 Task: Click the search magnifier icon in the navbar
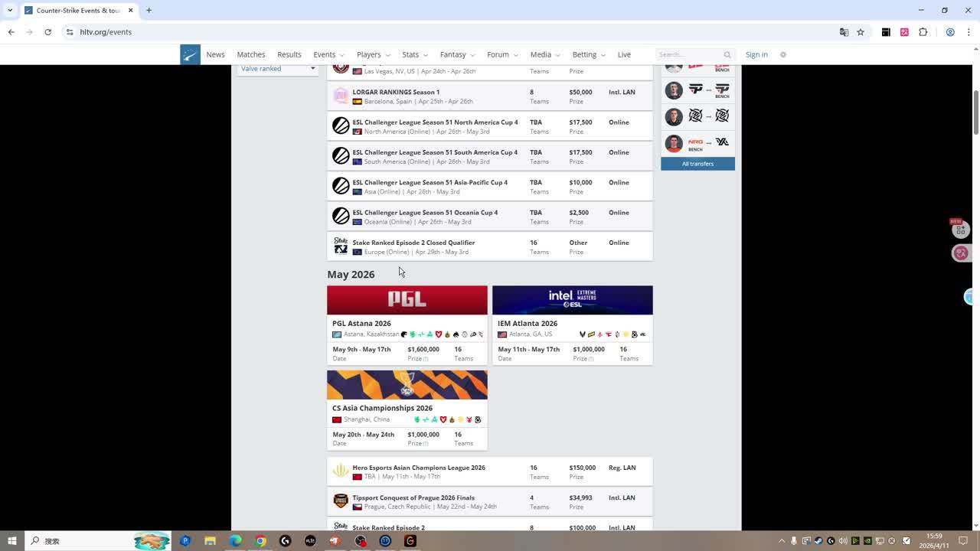(727, 54)
